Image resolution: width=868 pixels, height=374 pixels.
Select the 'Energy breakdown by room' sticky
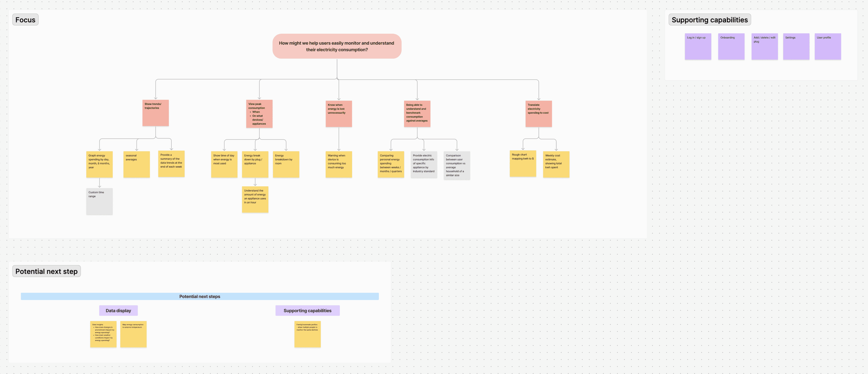[x=286, y=164]
